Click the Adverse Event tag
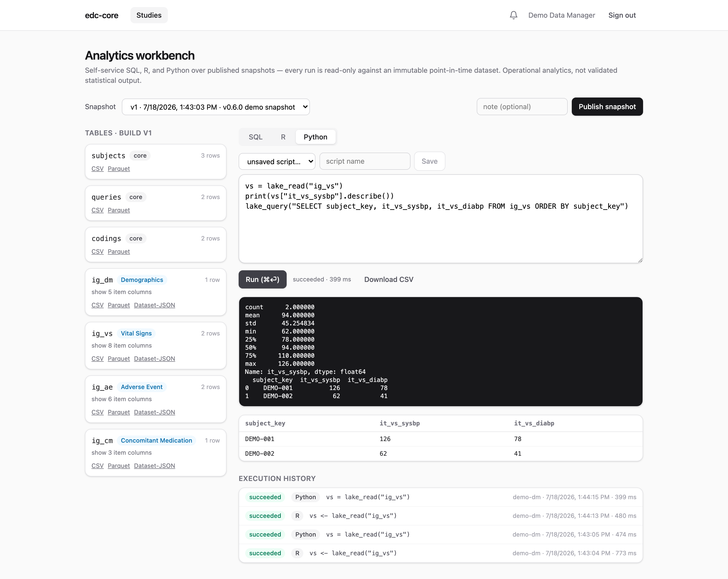Image resolution: width=728 pixels, height=579 pixels. pyautogui.click(x=142, y=387)
